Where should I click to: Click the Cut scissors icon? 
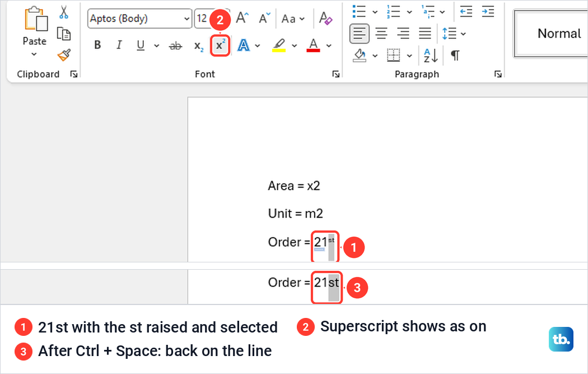pyautogui.click(x=64, y=12)
